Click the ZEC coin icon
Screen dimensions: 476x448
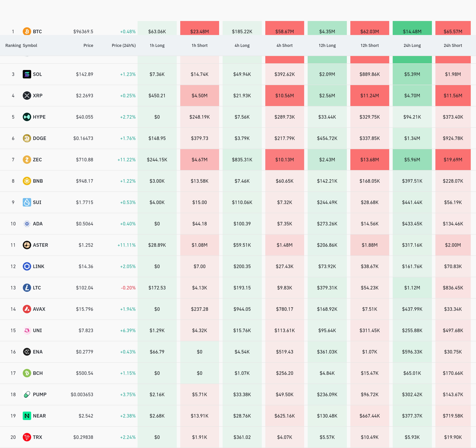[x=27, y=159]
